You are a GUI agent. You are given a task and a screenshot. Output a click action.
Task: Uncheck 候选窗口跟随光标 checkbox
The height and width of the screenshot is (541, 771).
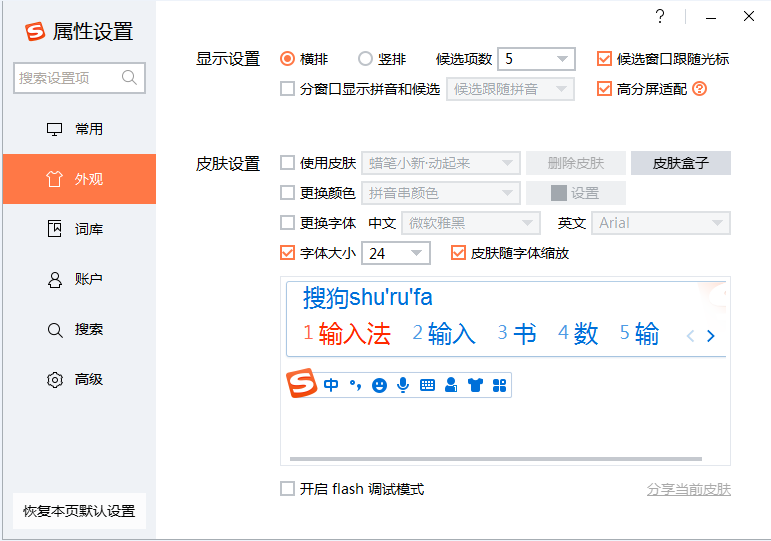pyautogui.click(x=604, y=59)
